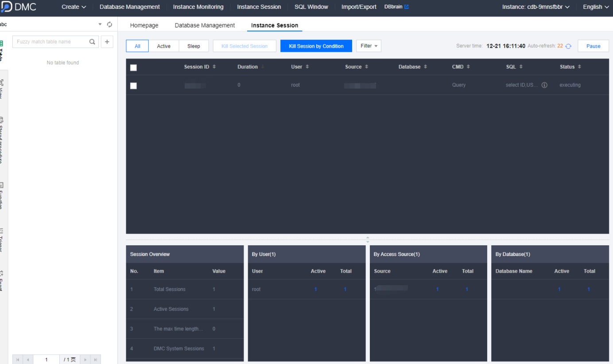Sort sessions by Status column icon
613x364 pixels.
click(x=579, y=67)
